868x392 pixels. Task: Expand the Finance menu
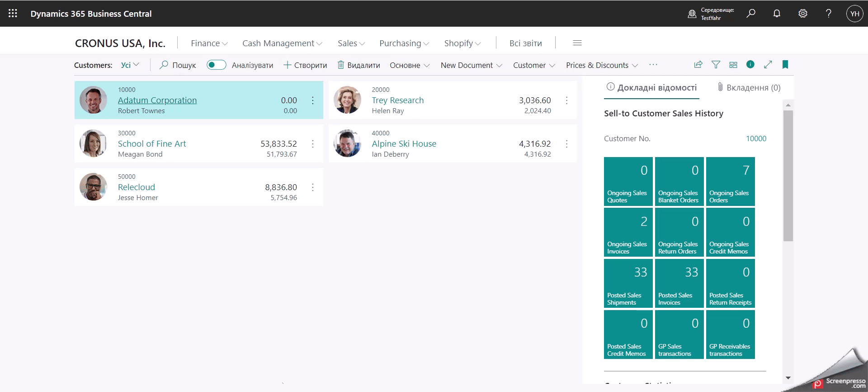pos(209,43)
